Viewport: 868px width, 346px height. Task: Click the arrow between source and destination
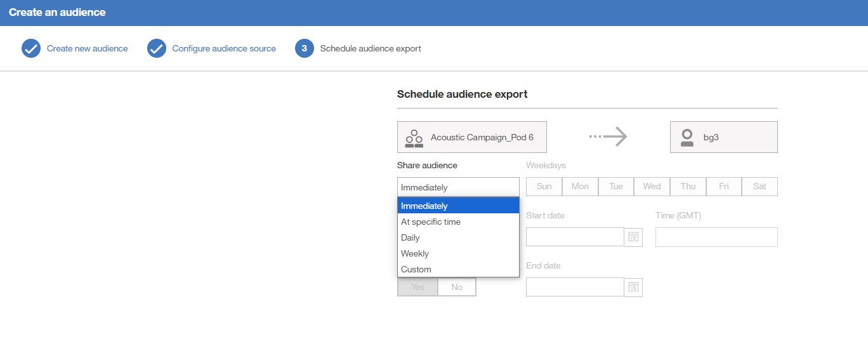tap(608, 136)
